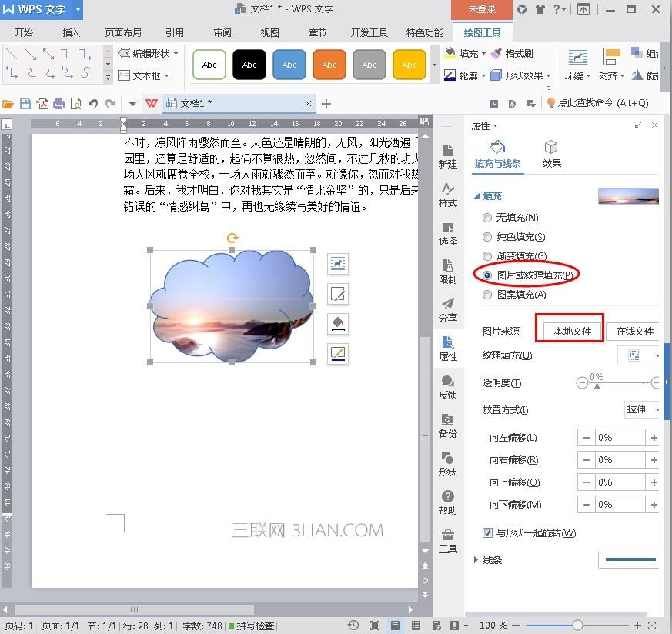Open the 样式 styles sidebar icon

tap(447, 194)
